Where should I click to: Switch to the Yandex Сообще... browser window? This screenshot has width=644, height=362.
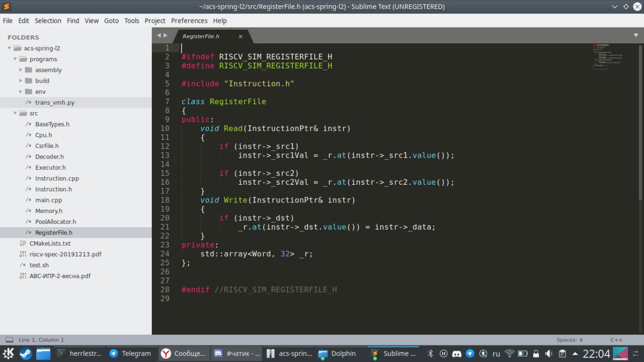tap(184, 353)
